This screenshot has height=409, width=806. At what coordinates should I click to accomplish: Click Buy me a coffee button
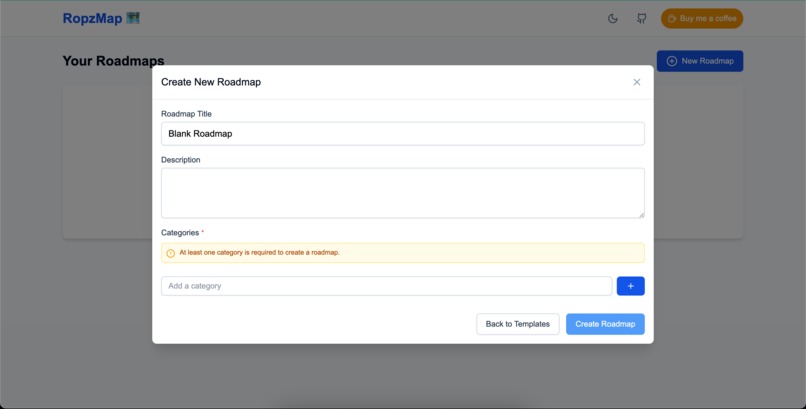click(x=702, y=18)
